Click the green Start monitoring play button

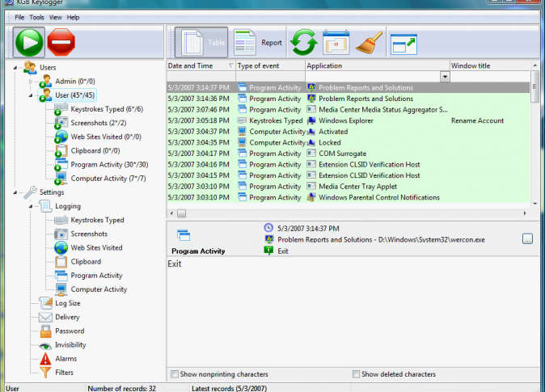tap(28, 40)
